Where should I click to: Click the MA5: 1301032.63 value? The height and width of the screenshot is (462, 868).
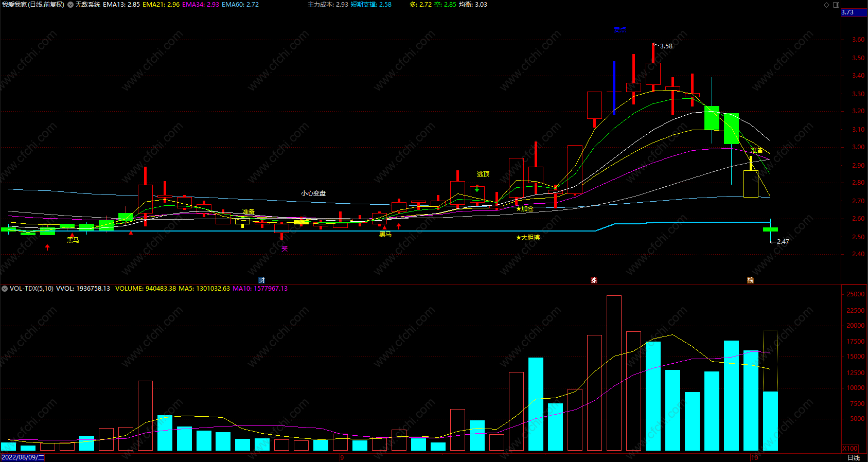(x=204, y=289)
